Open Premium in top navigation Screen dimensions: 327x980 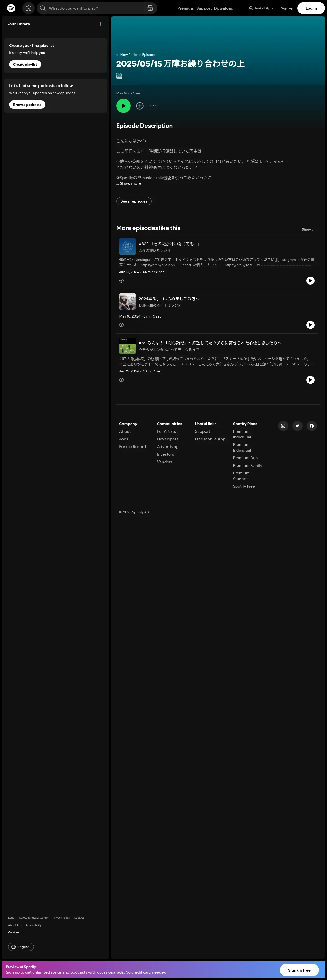(186, 8)
